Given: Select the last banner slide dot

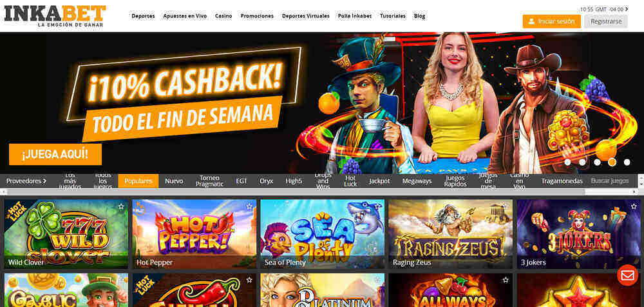Looking at the screenshot, I should (x=627, y=162).
